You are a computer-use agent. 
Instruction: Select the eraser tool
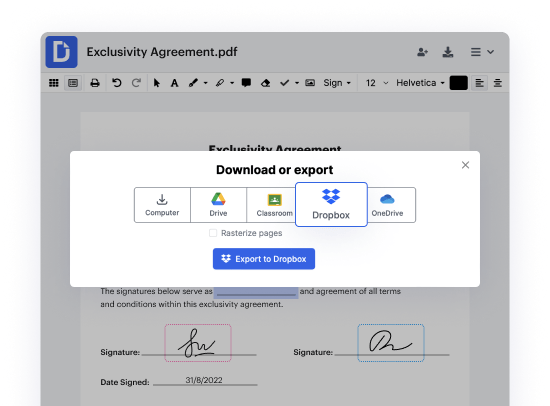point(266,83)
